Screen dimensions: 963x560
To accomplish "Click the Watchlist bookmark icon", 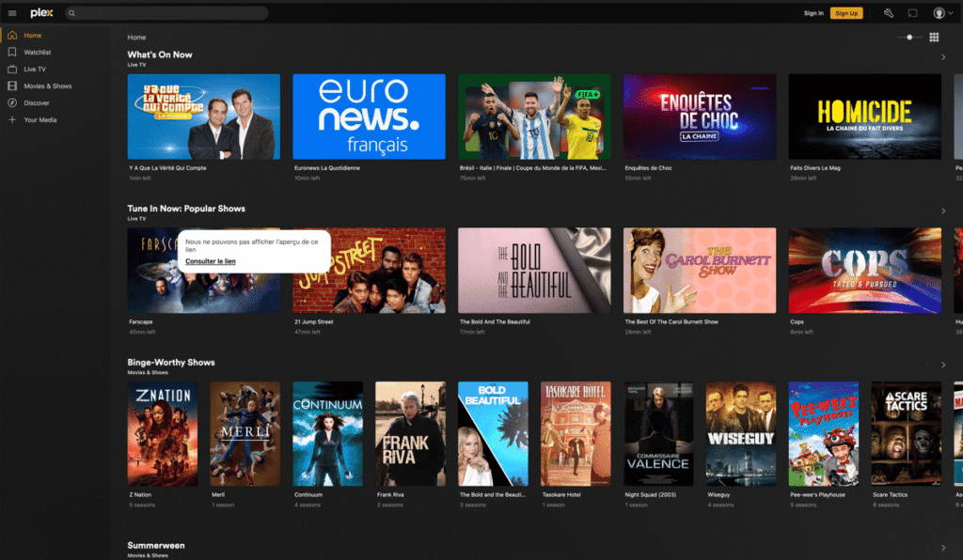I will pyautogui.click(x=12, y=52).
